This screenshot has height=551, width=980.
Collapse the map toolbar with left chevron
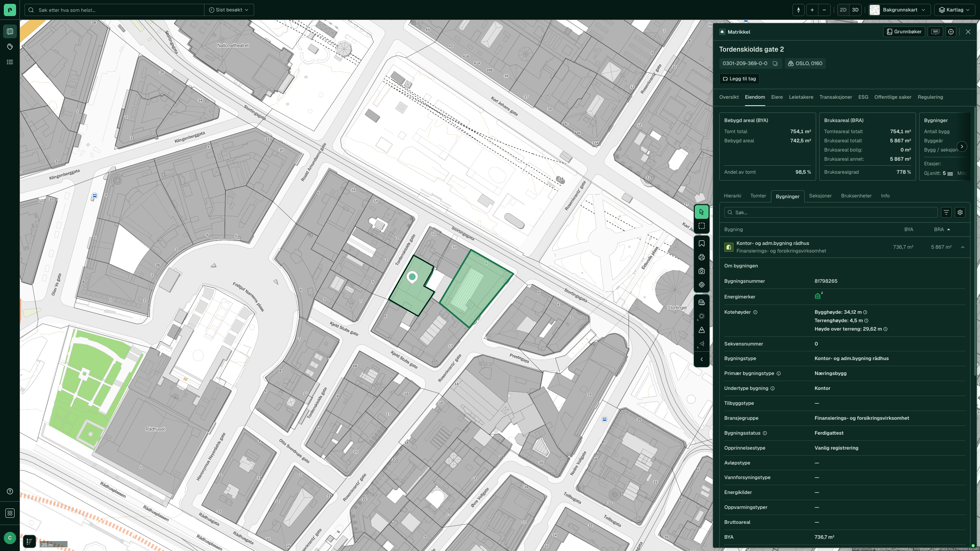tap(701, 359)
